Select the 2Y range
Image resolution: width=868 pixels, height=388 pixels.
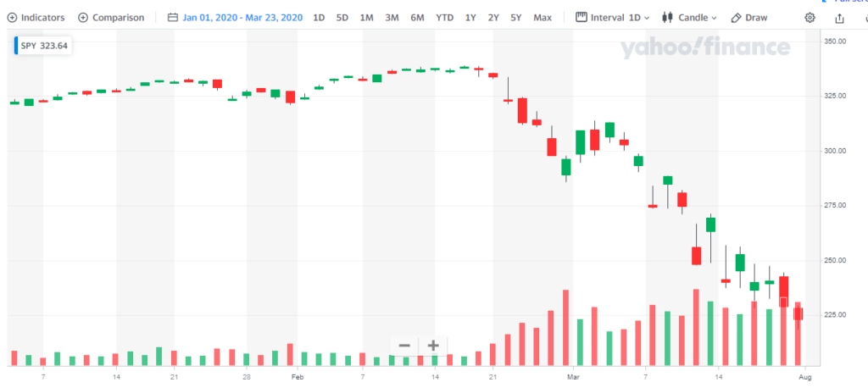click(493, 18)
